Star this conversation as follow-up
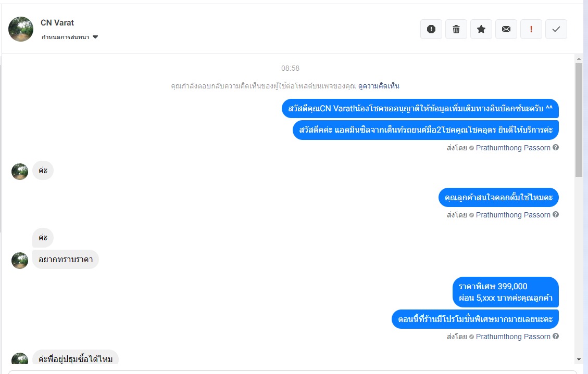 point(481,29)
